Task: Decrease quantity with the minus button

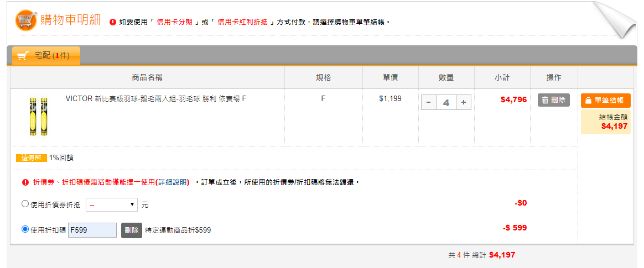Action: 429,102
